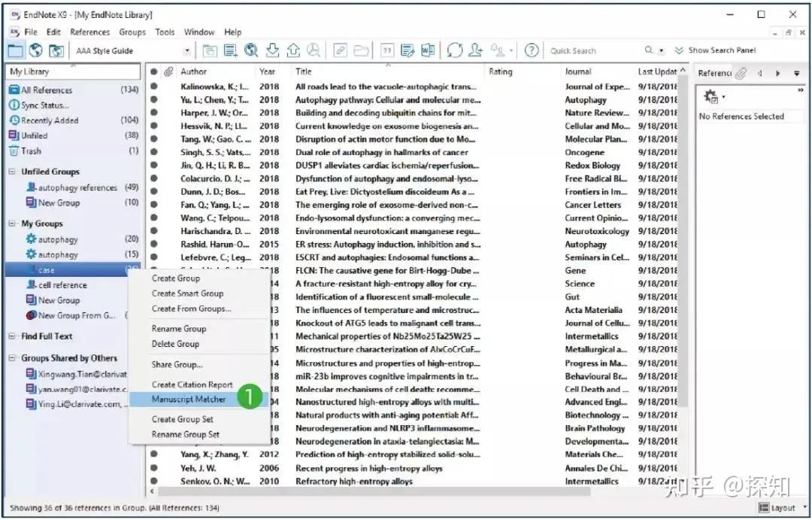Click the Help question mark button

pyautogui.click(x=532, y=50)
